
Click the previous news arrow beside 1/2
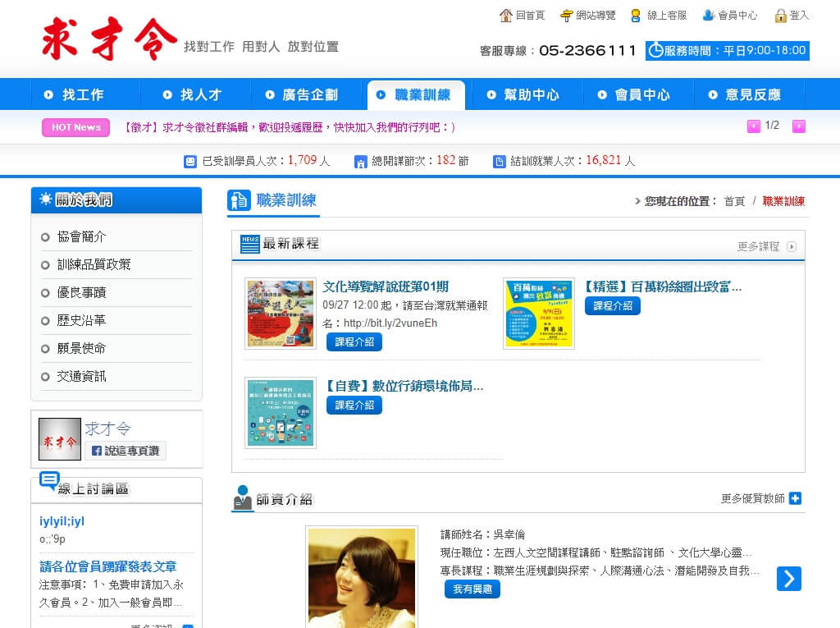tap(754, 126)
